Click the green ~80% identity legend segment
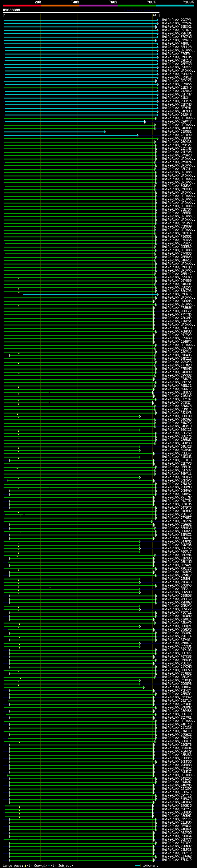This screenshot has width=197, height=868. (137, 6)
